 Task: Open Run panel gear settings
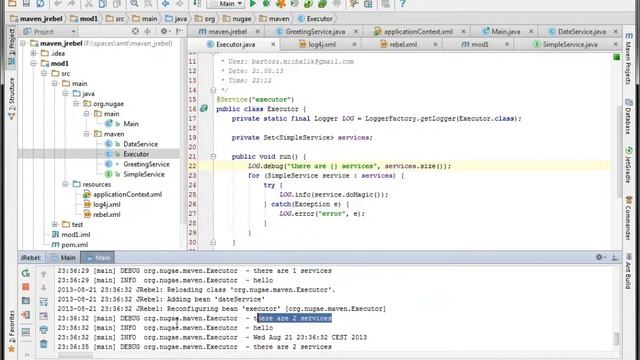tap(600, 257)
